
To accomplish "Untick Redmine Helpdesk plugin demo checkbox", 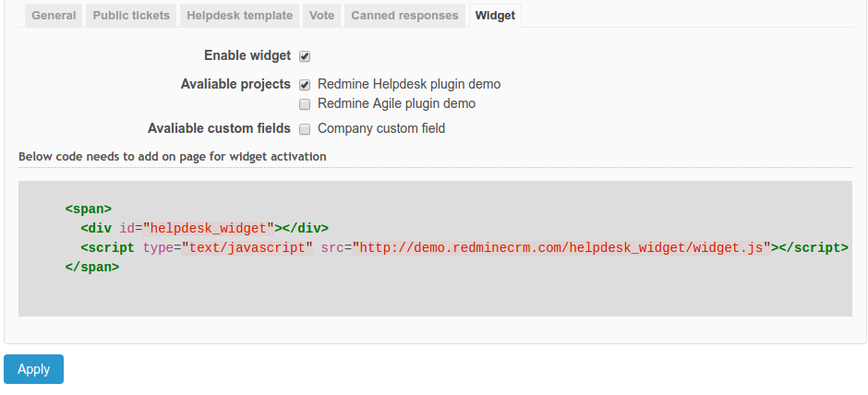I will coord(305,84).
